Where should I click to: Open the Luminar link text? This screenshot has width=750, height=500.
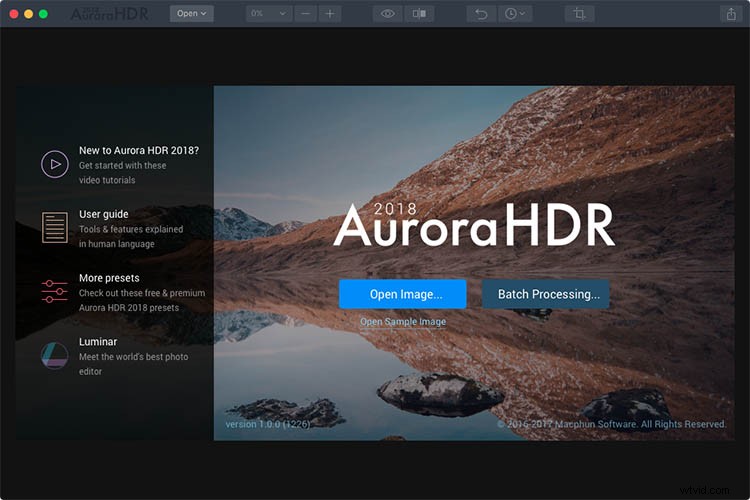point(98,342)
